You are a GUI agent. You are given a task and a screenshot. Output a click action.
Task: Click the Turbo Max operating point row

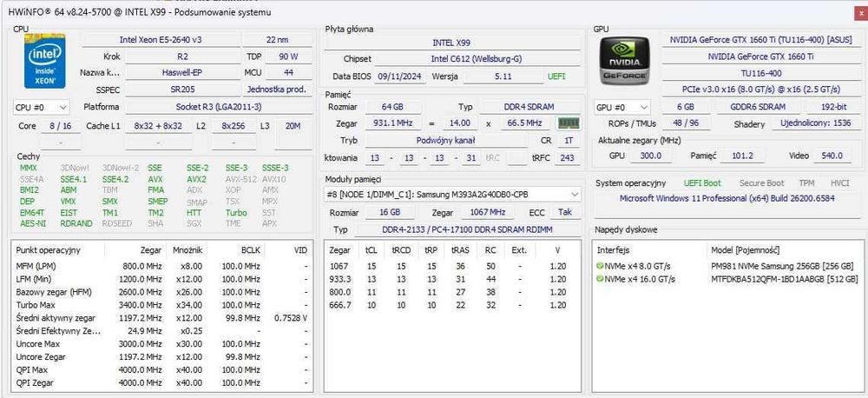[161, 305]
